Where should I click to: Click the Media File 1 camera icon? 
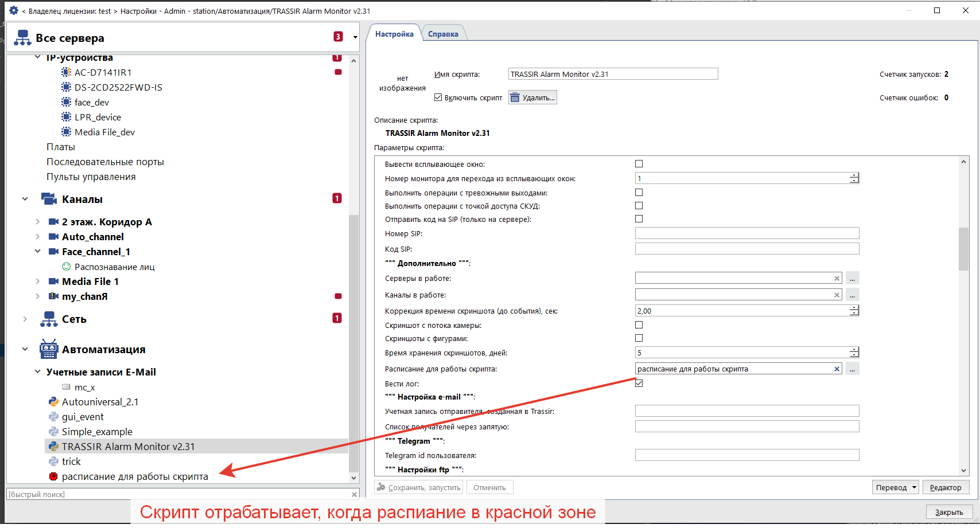coord(53,281)
